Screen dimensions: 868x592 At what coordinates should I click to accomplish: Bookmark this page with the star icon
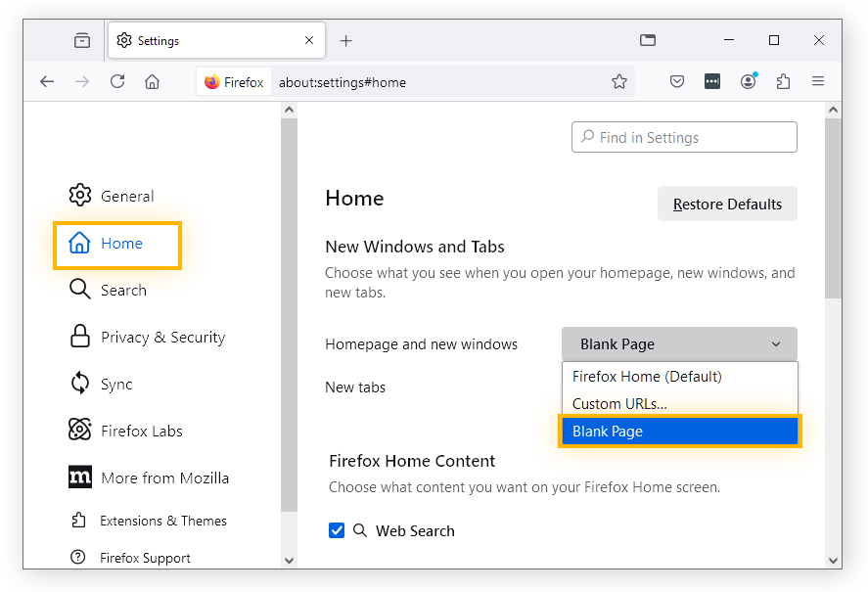click(x=619, y=82)
